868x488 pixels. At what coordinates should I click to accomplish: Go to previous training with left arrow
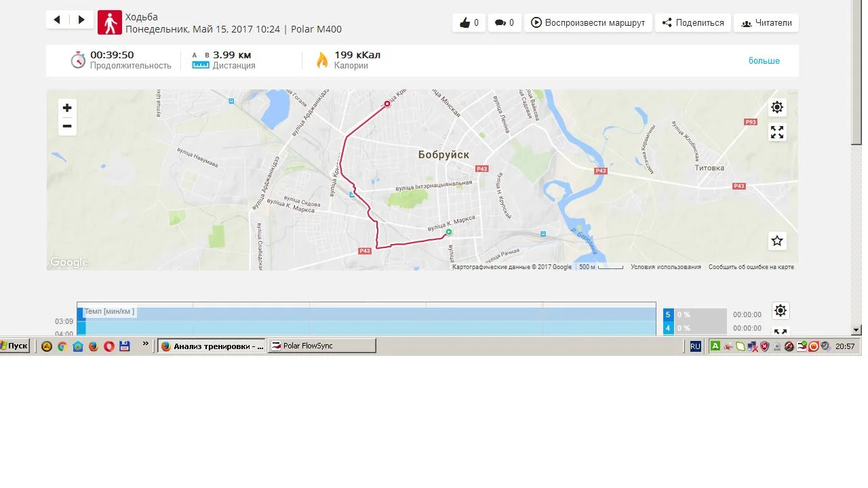58,20
